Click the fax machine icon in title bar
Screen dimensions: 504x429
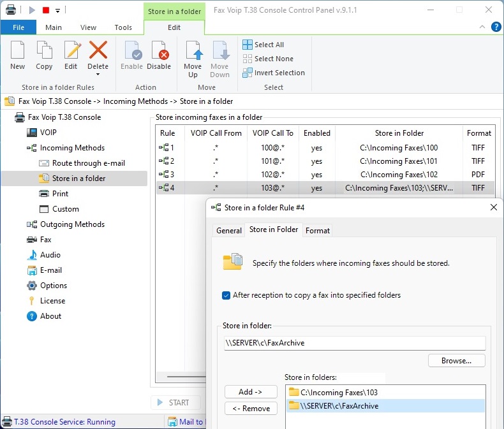11,10
